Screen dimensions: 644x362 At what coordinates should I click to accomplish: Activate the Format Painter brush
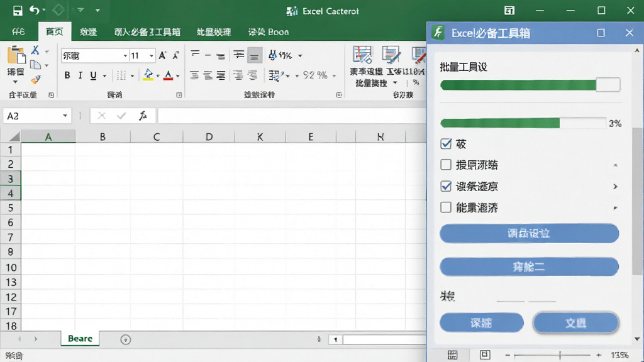tap(36, 80)
